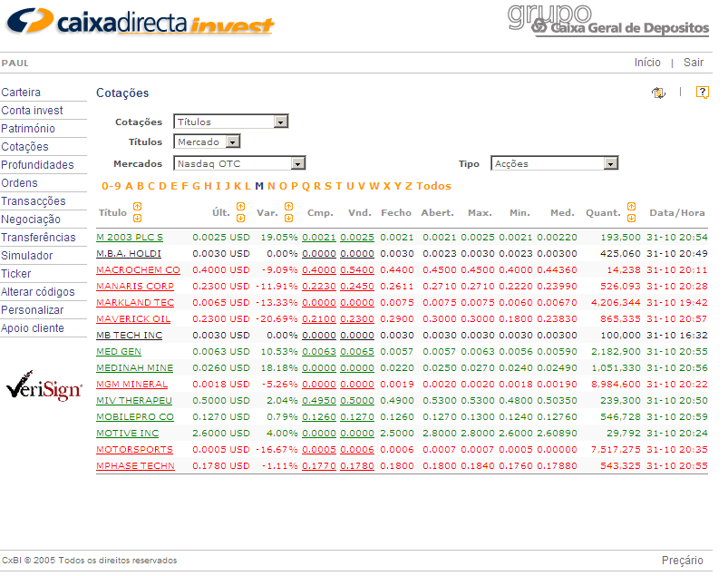The image size is (728, 576).
Task: Open the Títulos dropdown showing Mercado
Action: (207, 142)
